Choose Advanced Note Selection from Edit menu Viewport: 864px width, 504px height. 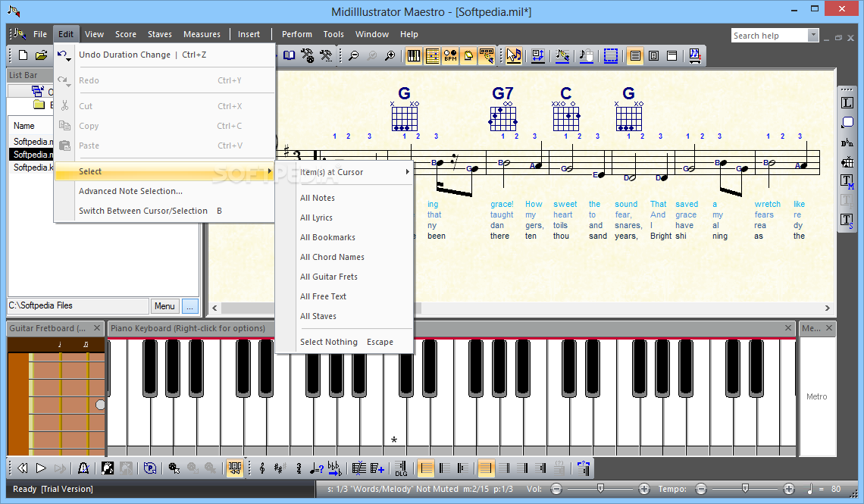pyautogui.click(x=165, y=191)
